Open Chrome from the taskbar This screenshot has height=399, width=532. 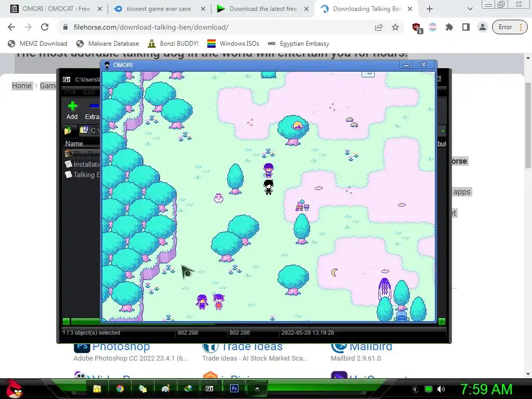coord(120,389)
